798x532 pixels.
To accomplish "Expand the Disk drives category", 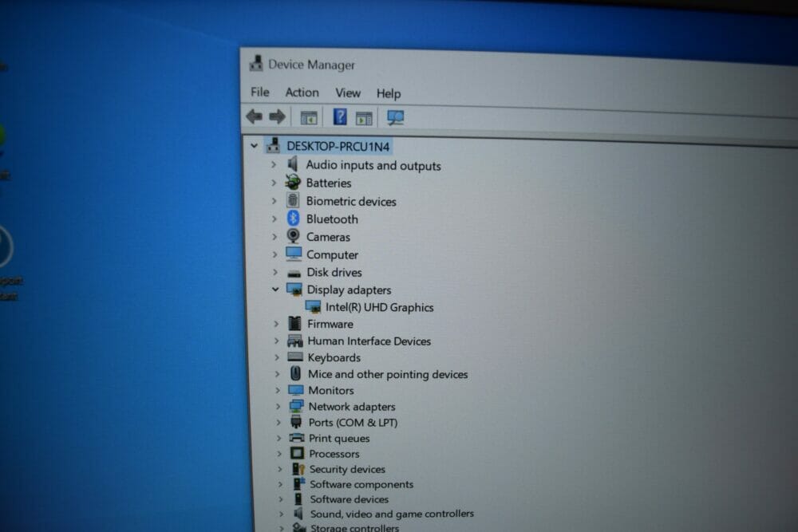I will pyautogui.click(x=275, y=272).
